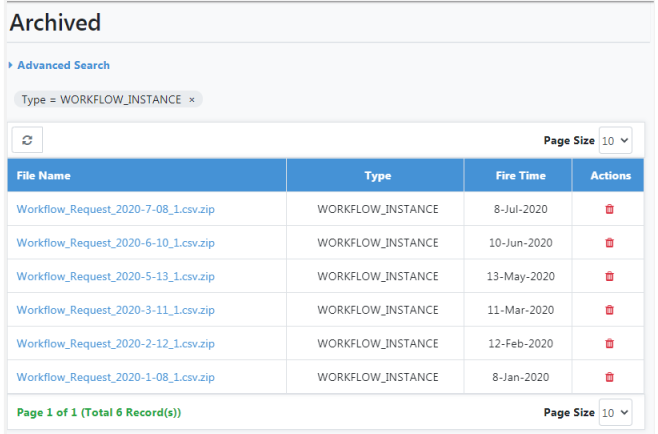Sort table by Fire Time column
This screenshot has height=434, width=658.
[x=520, y=176]
